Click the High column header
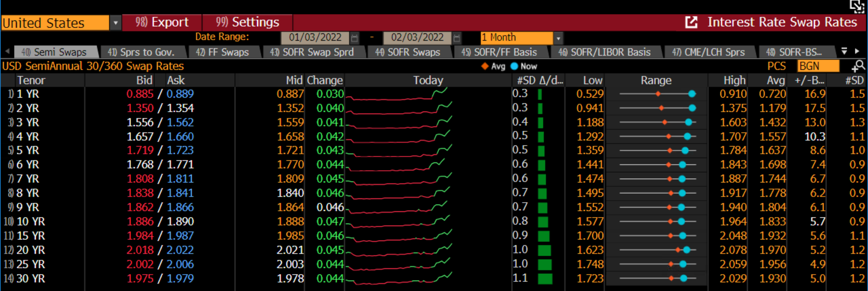 coord(735,81)
